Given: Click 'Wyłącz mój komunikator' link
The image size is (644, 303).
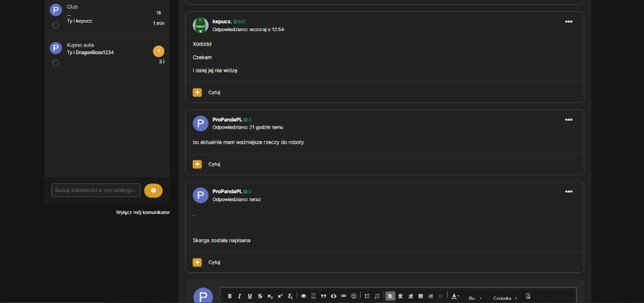Looking at the screenshot, I should click(x=142, y=213).
